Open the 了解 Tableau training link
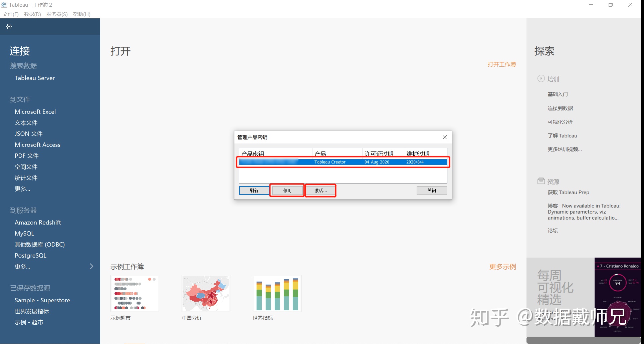This screenshot has width=644, height=344. coord(563,135)
